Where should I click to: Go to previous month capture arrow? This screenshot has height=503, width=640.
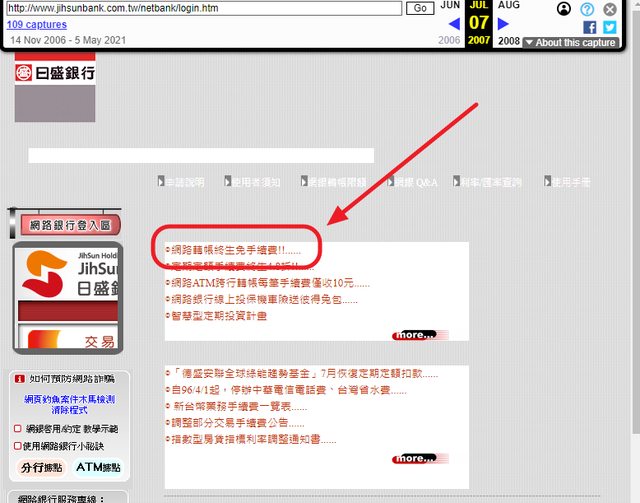pyautogui.click(x=454, y=23)
